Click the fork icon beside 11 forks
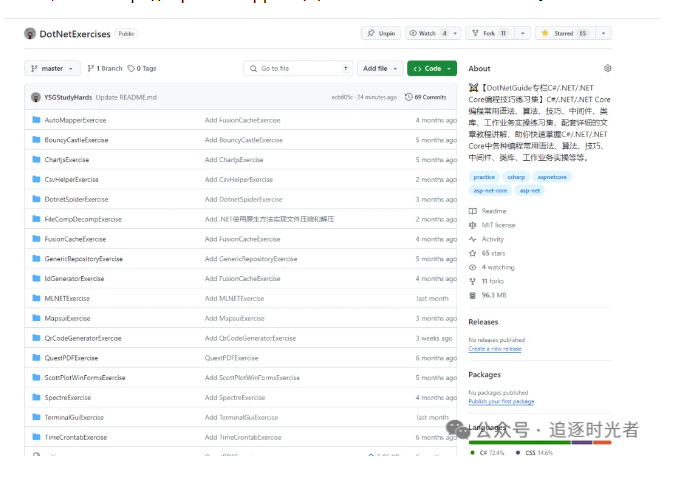This screenshot has width=688, height=479. (473, 281)
